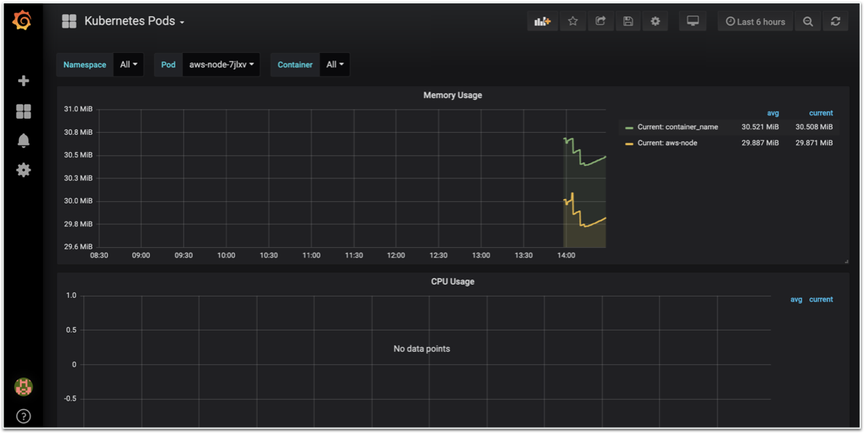868x436 pixels.
Task: Click the 29.887 MiB avg value
Action: point(760,143)
